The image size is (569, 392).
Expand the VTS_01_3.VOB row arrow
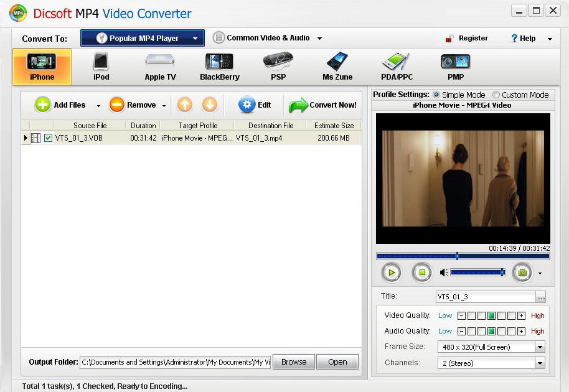click(x=26, y=138)
